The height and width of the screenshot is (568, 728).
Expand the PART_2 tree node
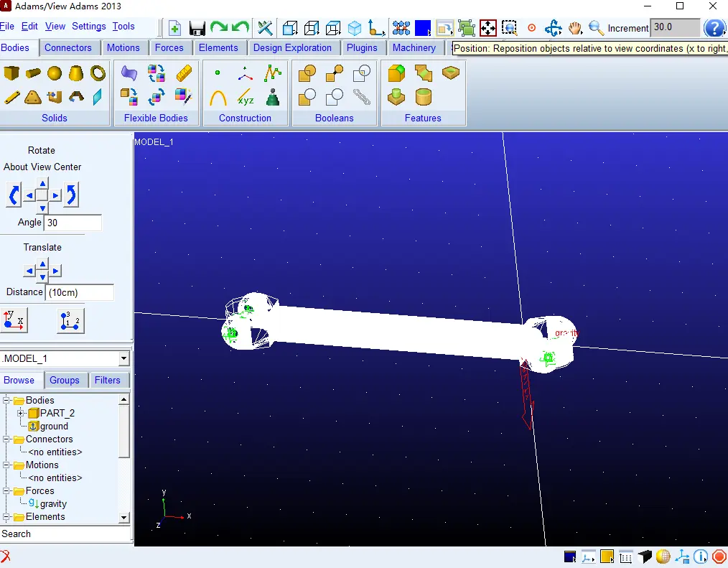(21, 413)
